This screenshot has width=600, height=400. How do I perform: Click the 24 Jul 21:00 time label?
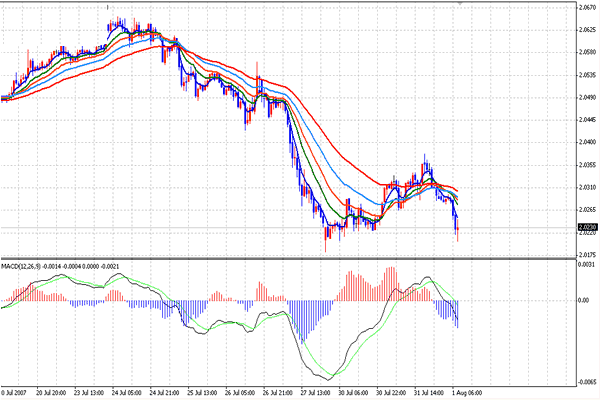point(165,393)
